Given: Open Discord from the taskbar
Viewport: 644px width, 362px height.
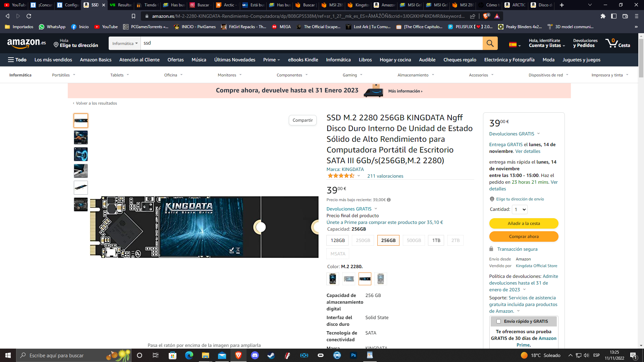Looking at the screenshot, I should [x=255, y=355].
